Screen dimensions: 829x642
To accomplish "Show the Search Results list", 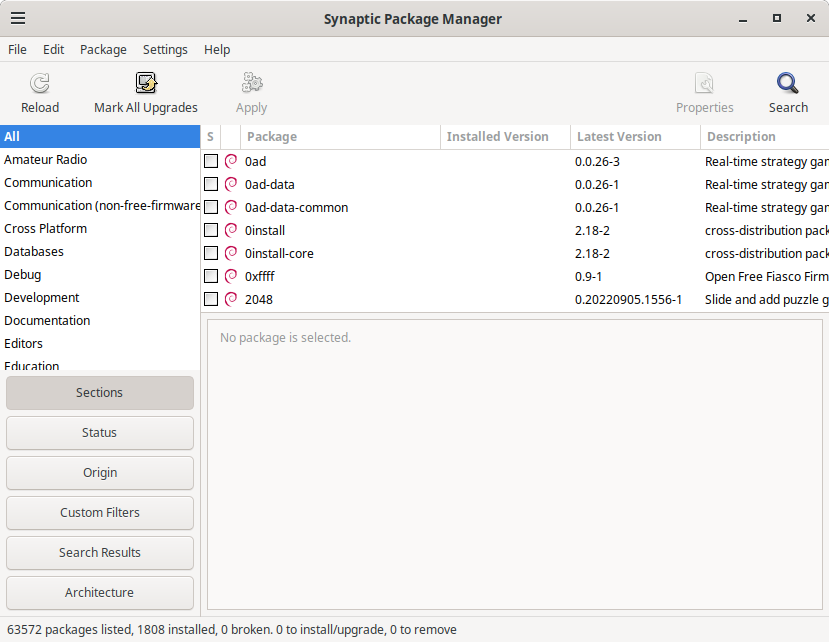I will [100, 553].
